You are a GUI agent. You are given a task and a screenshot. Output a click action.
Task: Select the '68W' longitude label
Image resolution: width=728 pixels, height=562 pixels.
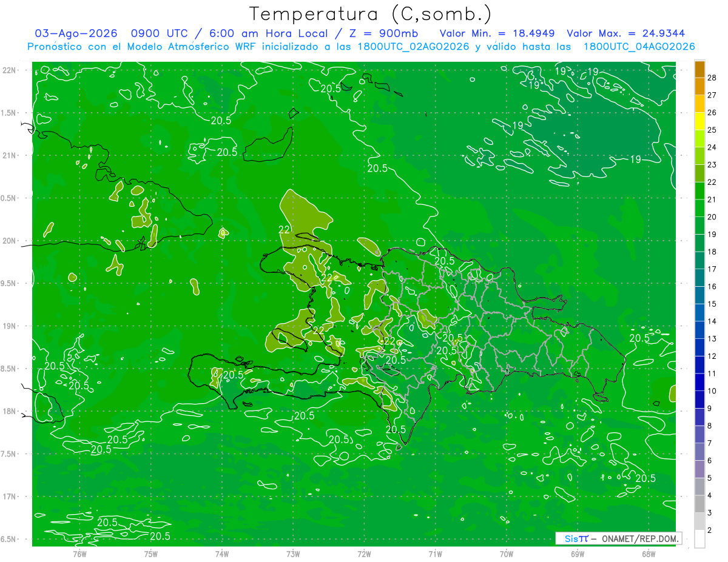tap(649, 554)
